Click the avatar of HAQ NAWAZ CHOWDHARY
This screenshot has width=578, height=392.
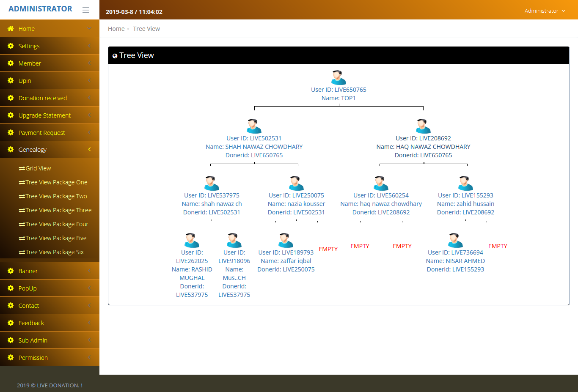pyautogui.click(x=423, y=126)
